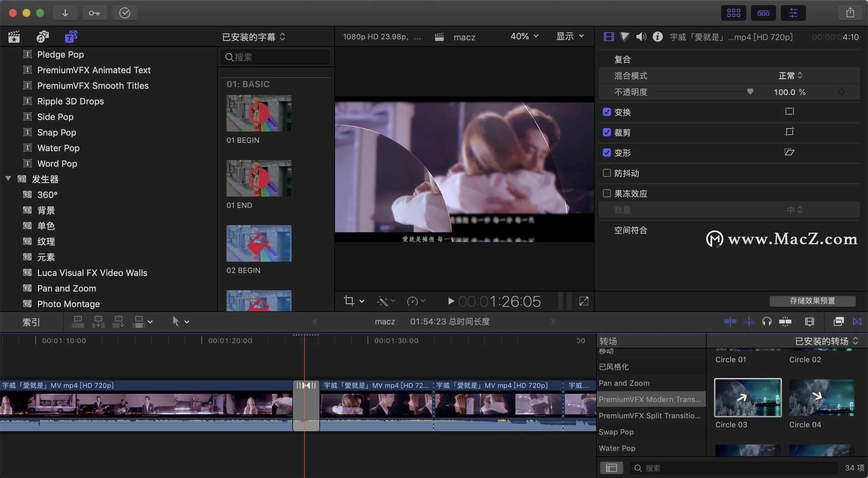Select the 01 BEGIN title thumbnail
The height and width of the screenshot is (478, 868).
click(259, 113)
